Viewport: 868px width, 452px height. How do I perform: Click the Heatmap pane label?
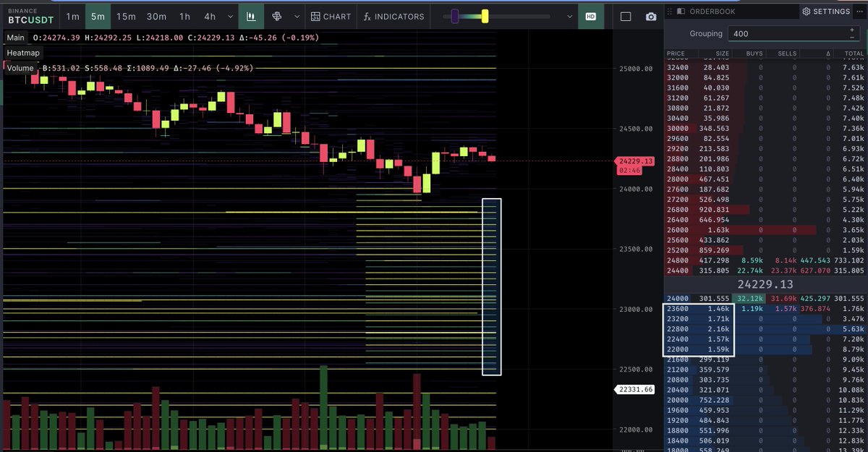23,53
